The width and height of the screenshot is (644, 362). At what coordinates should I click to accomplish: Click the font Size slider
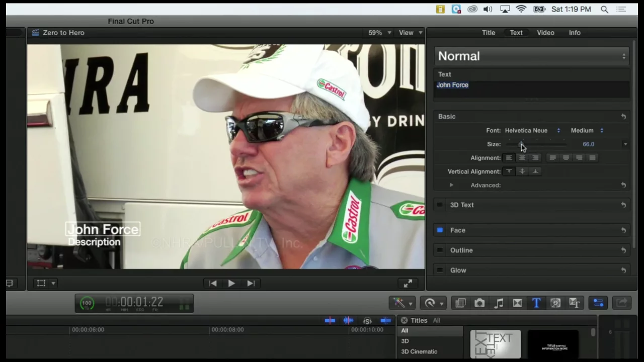(x=537, y=144)
